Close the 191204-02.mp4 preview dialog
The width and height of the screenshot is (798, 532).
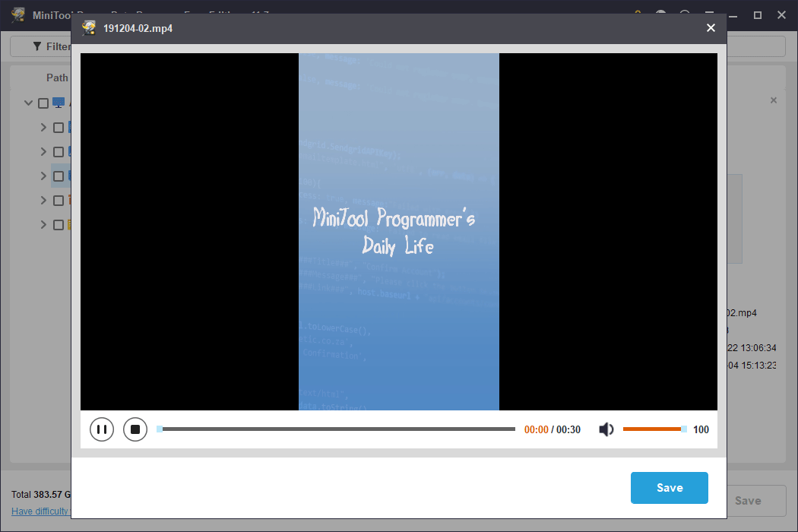pos(711,28)
